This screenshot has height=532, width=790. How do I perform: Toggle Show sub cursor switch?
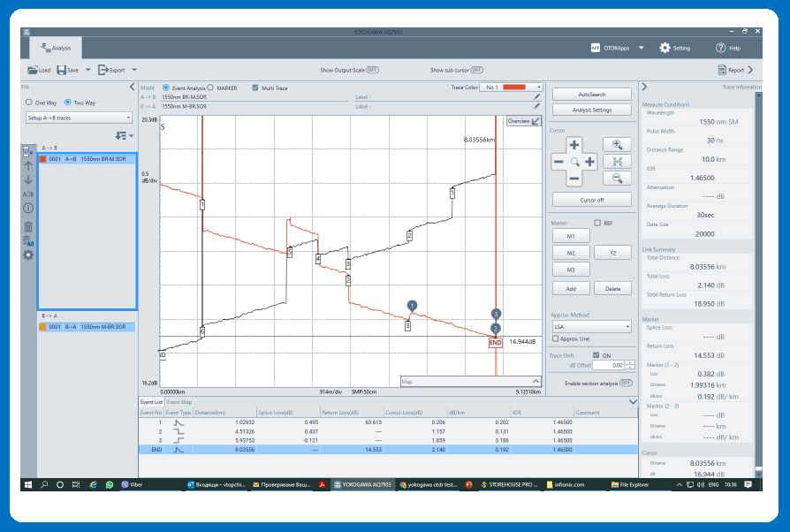coord(476,70)
